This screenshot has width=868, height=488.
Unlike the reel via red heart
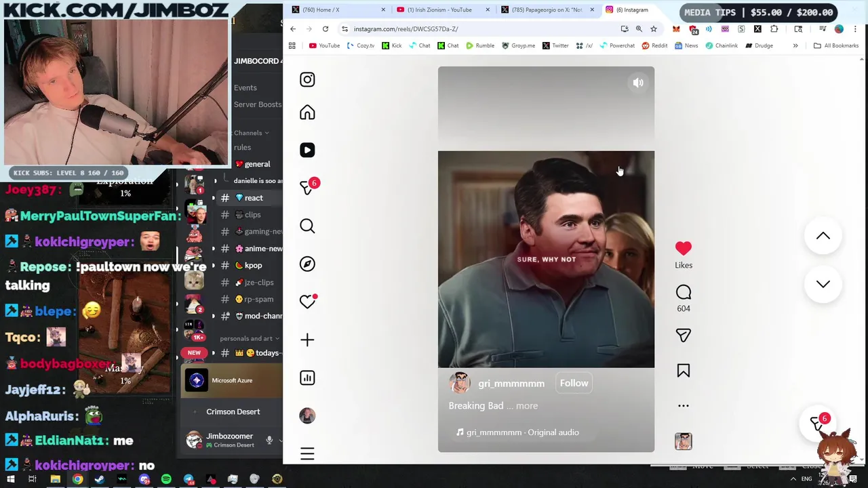pyautogui.click(x=684, y=249)
